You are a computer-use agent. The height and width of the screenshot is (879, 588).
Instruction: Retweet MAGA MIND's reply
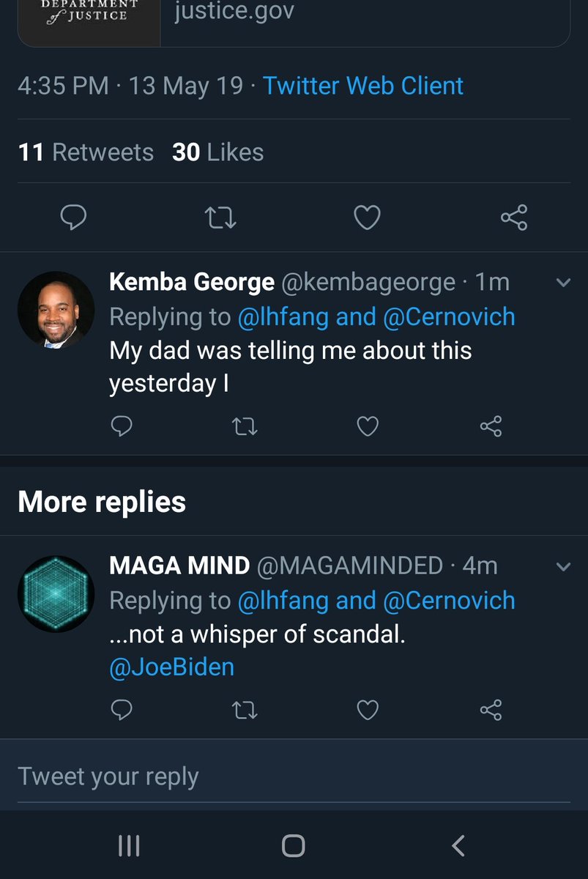tap(244, 709)
